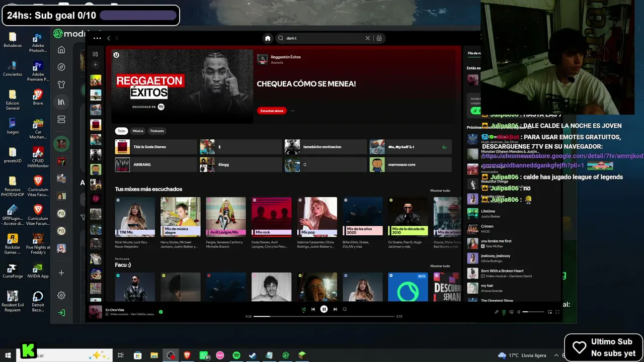644x362 pixels.
Task: Toggle the lyrics microphone view
Action: pyautogui.click(x=496, y=312)
